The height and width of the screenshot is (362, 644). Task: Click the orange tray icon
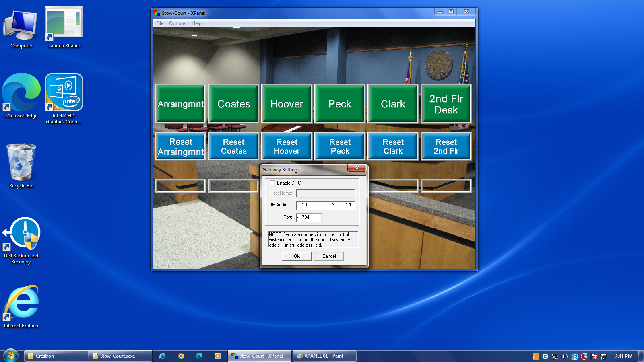click(536, 356)
